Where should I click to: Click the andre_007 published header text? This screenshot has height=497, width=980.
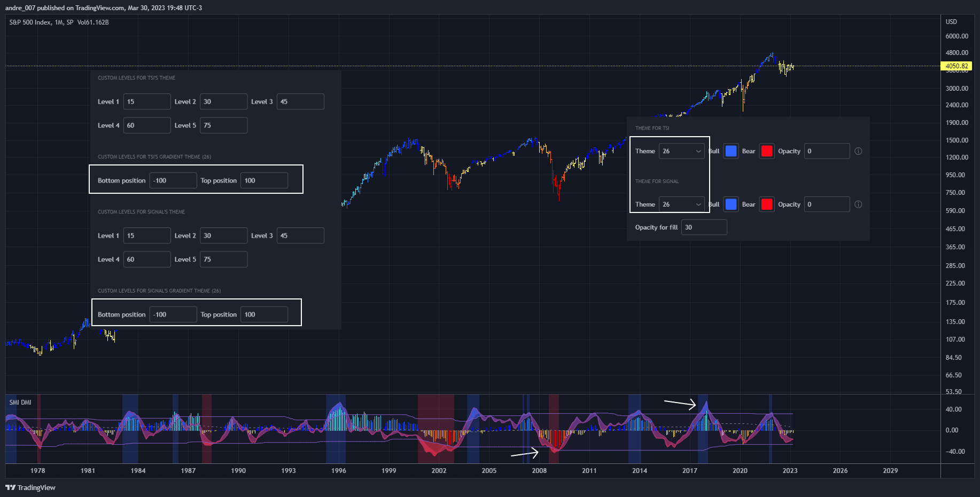[x=104, y=8]
